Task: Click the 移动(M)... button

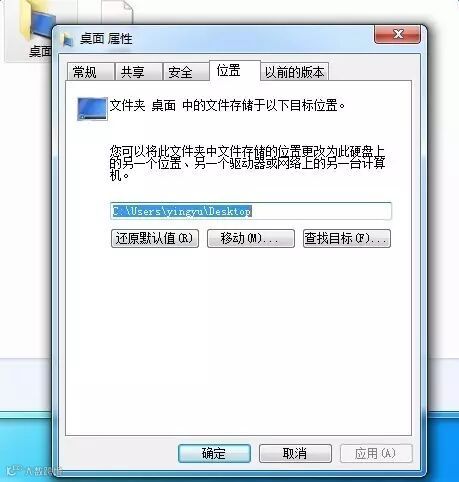Action: (251, 238)
